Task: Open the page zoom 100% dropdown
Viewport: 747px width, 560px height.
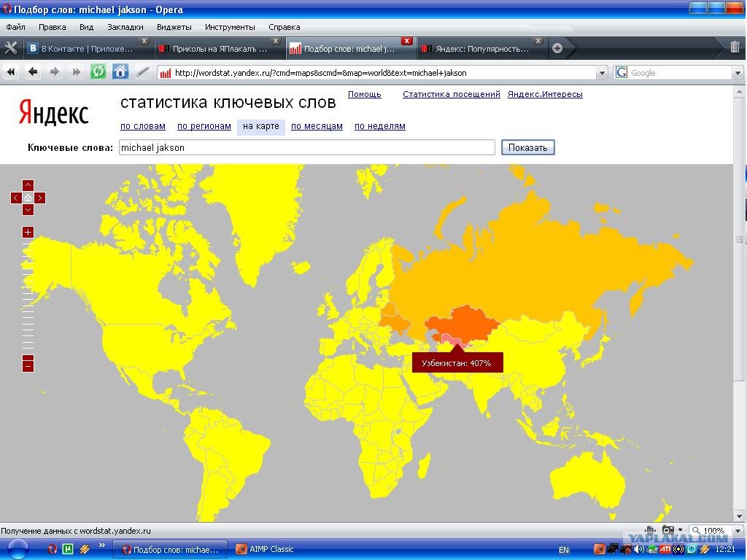Action: (x=738, y=531)
